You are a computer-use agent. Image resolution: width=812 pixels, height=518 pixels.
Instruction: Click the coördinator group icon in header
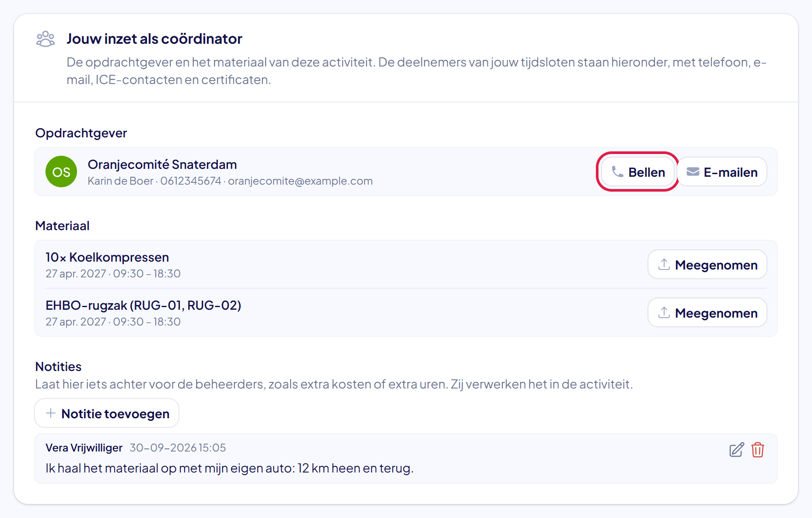point(45,39)
